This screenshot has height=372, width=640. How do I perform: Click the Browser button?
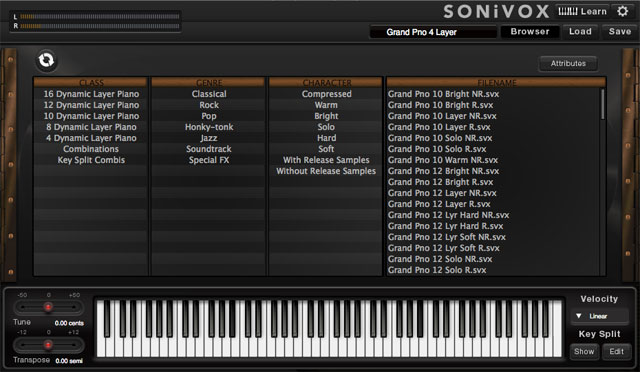click(x=529, y=31)
